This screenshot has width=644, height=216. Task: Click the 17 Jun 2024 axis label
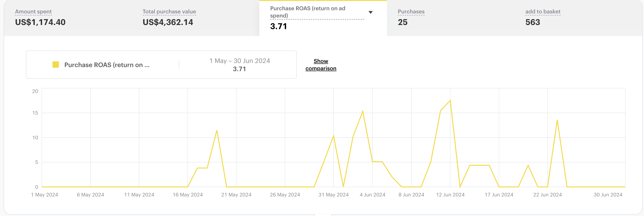point(499,195)
